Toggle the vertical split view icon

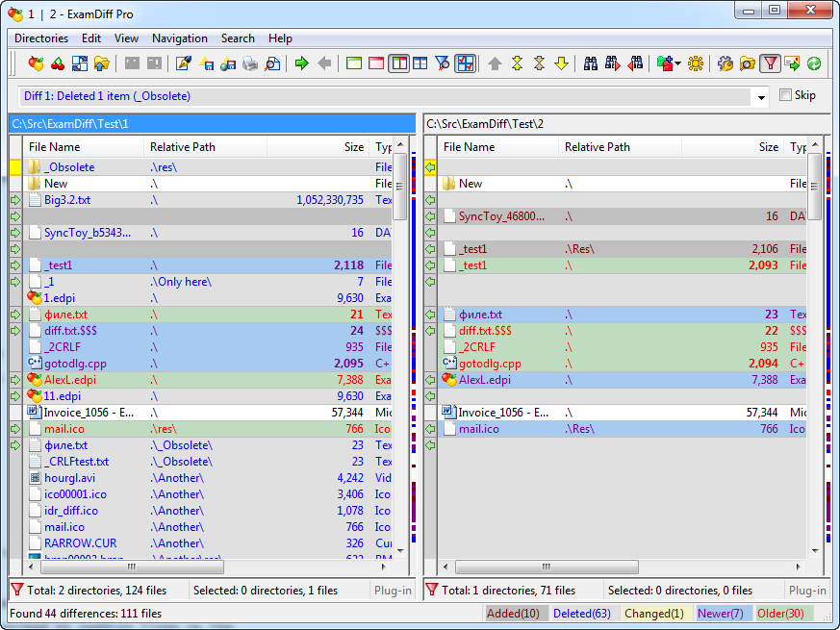[398, 63]
